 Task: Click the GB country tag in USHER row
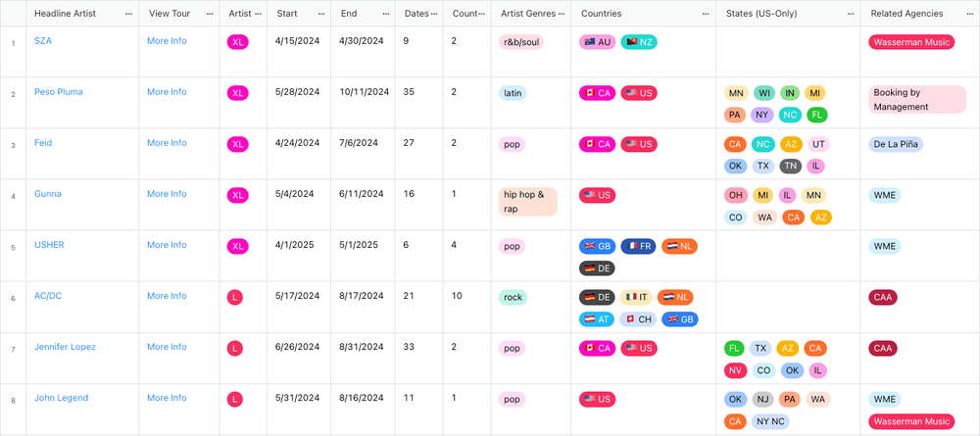pos(598,246)
